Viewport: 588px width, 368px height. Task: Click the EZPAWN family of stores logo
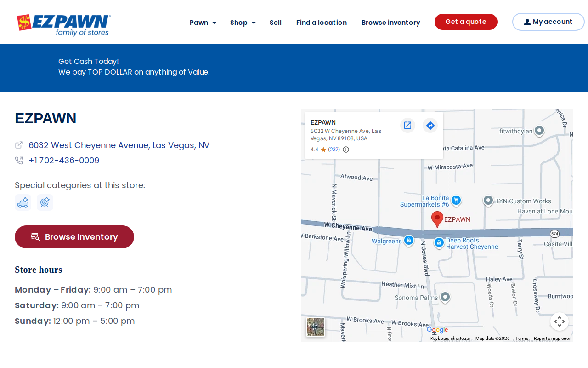tap(64, 25)
